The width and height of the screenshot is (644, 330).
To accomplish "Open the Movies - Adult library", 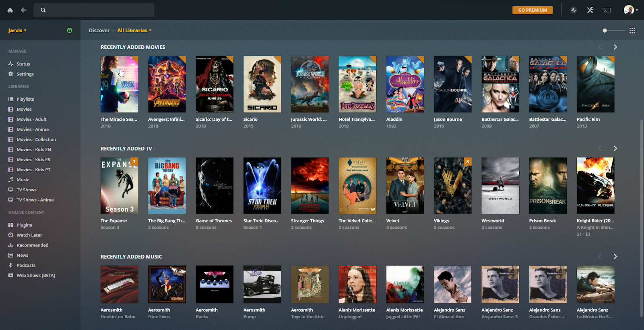I will (x=31, y=119).
